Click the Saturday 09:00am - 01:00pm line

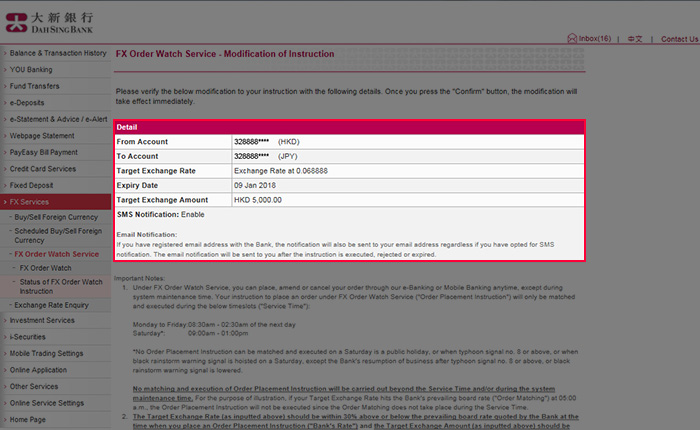(x=190, y=334)
